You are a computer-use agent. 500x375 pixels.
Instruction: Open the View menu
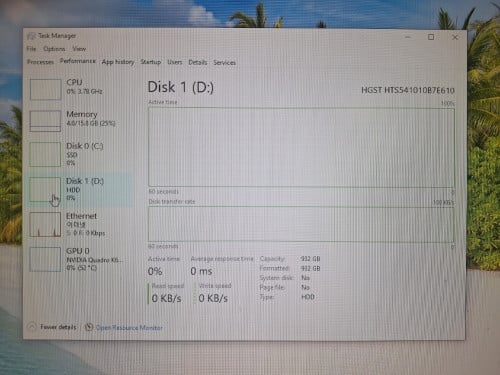tap(79, 49)
